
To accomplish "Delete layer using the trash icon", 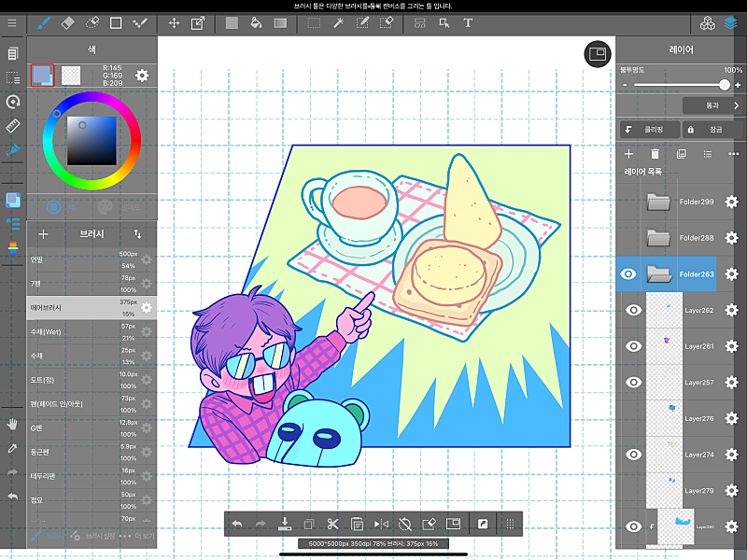I will coord(655,153).
